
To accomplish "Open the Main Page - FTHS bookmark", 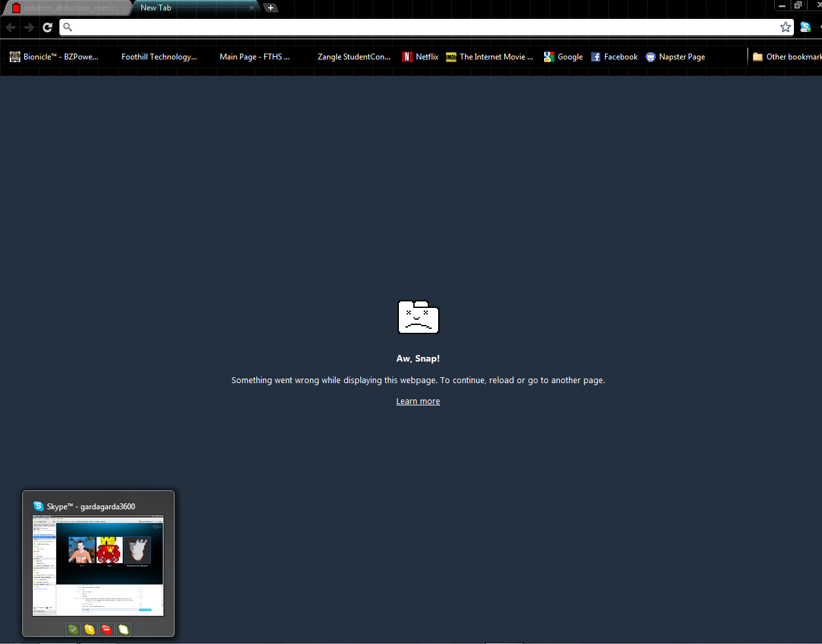I will [x=254, y=57].
